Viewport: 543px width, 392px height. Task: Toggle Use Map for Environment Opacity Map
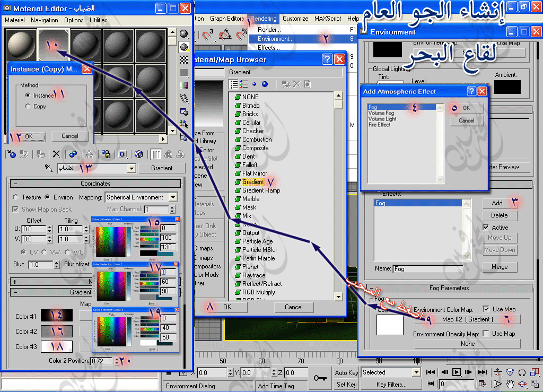[486, 333]
